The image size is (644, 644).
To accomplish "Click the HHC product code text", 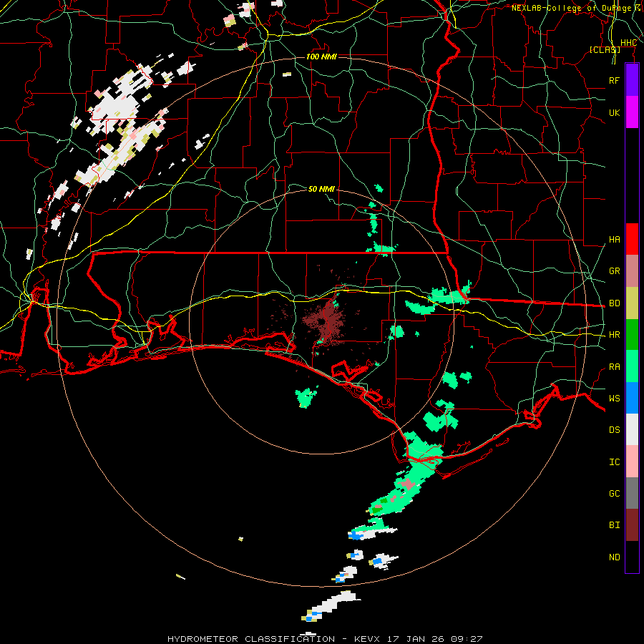I will [x=628, y=43].
